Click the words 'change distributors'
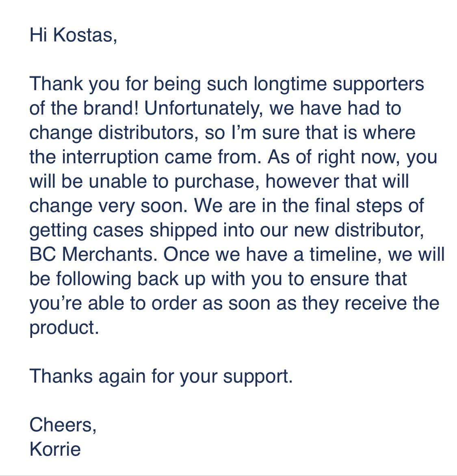 click(114, 133)
